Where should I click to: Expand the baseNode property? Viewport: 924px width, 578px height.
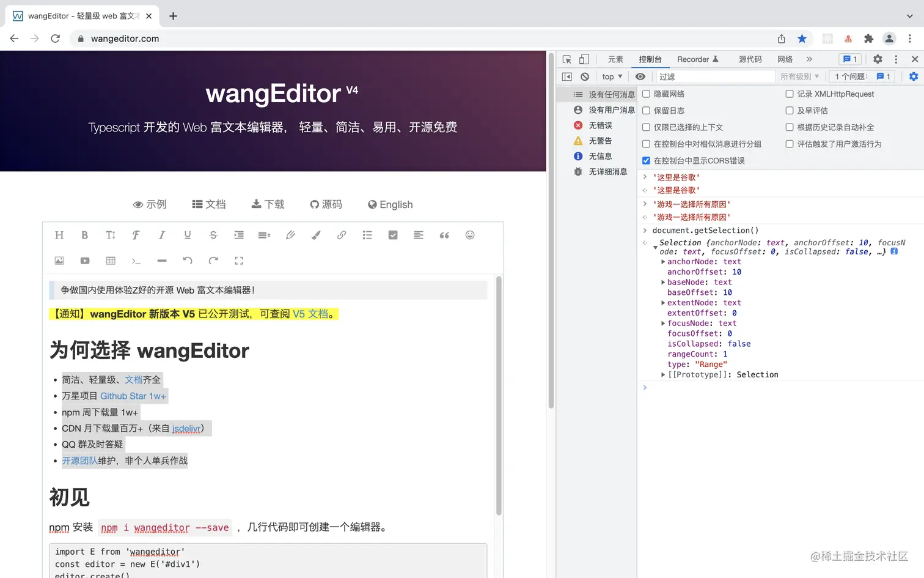pyautogui.click(x=663, y=283)
